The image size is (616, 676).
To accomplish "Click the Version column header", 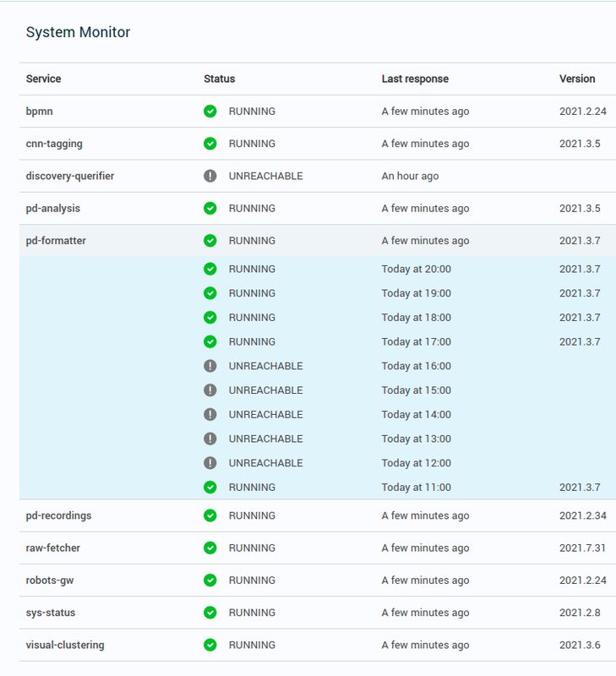I will (x=577, y=79).
